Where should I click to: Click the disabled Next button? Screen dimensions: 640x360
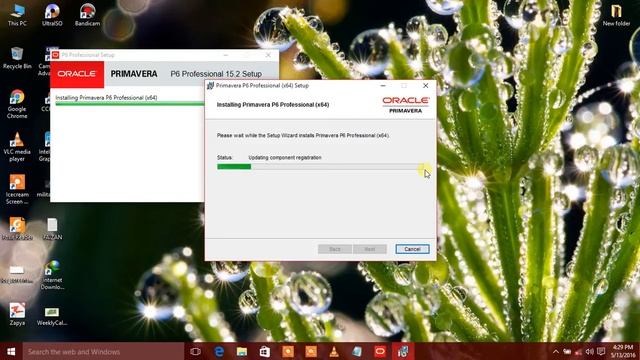pyautogui.click(x=370, y=249)
